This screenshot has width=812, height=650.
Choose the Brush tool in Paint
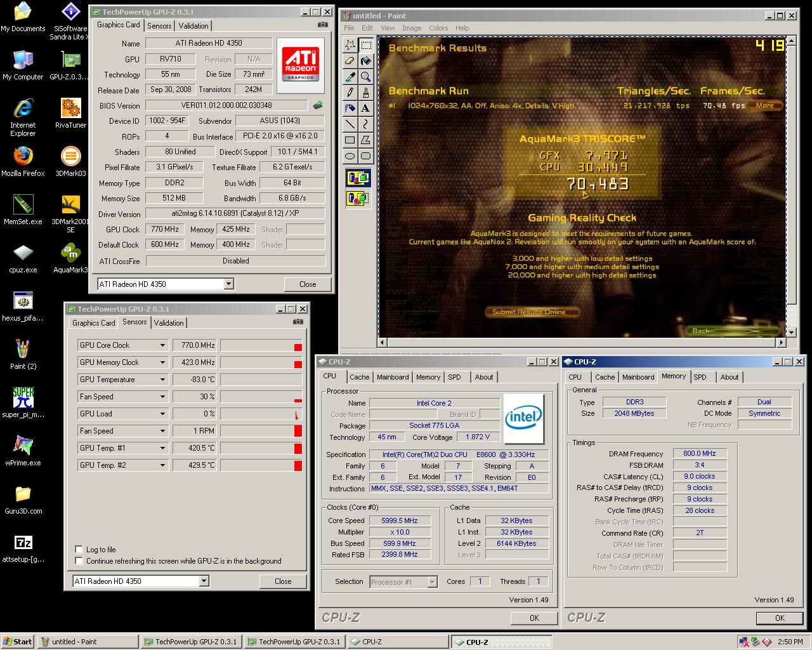tap(365, 93)
